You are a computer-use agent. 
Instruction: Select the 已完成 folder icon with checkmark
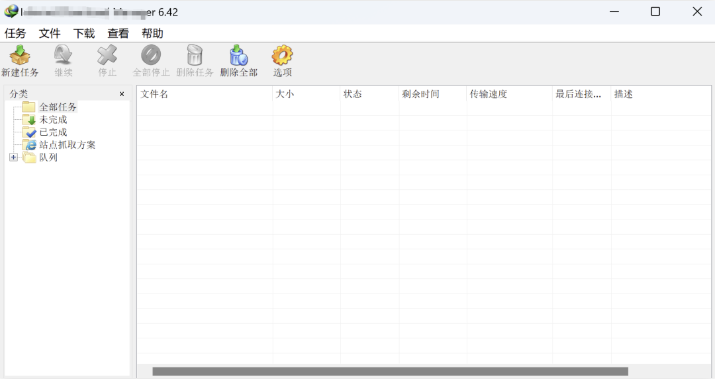[29, 132]
